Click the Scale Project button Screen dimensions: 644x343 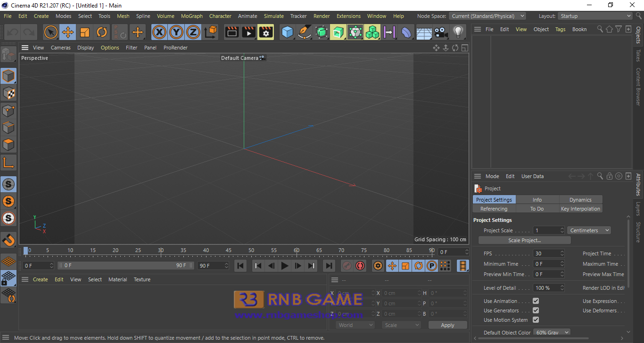524,240
